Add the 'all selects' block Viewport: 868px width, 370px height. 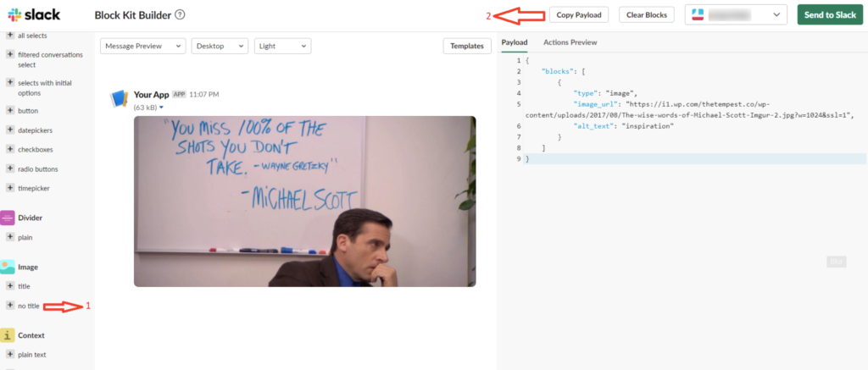tap(10, 36)
